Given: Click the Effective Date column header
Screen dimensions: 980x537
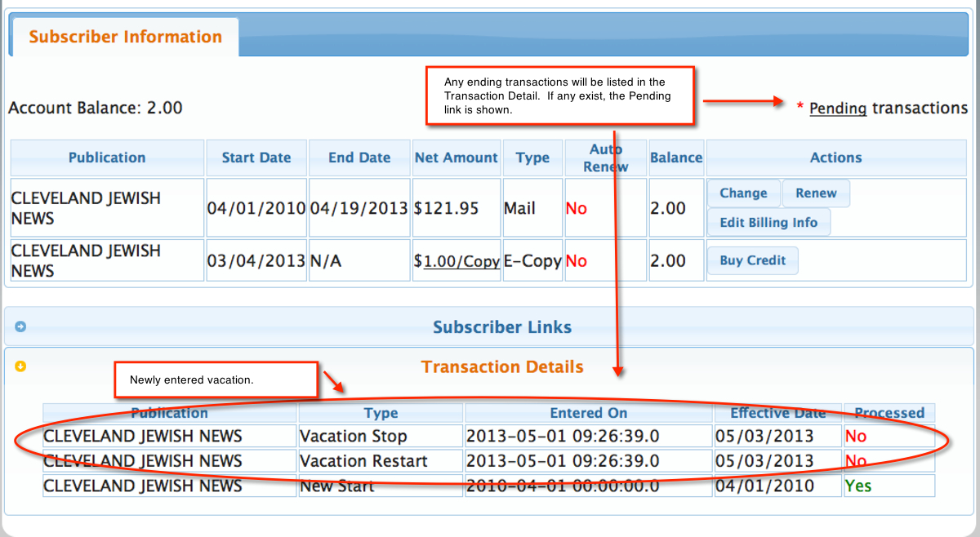Looking at the screenshot, I should [x=777, y=413].
